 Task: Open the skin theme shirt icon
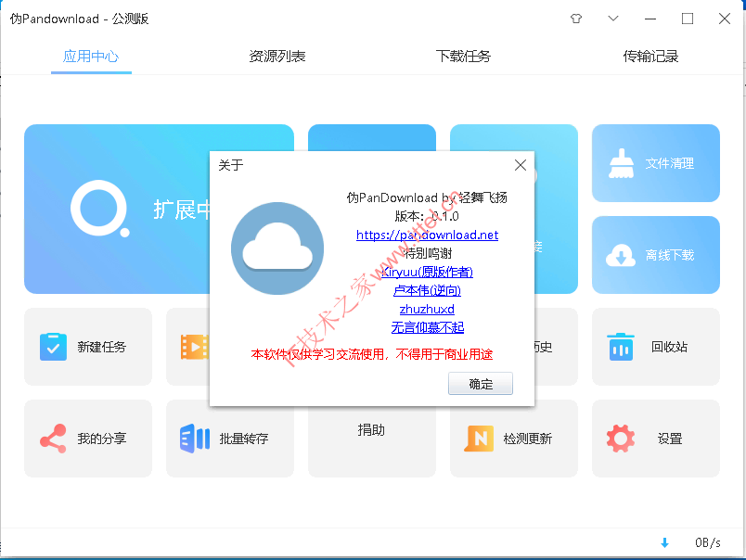point(576,19)
